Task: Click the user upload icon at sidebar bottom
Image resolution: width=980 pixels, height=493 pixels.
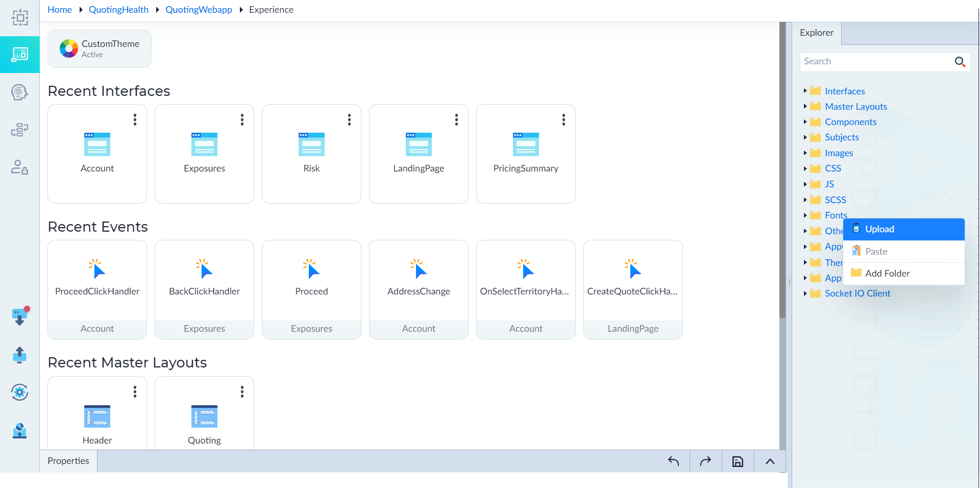Action: pyautogui.click(x=19, y=430)
